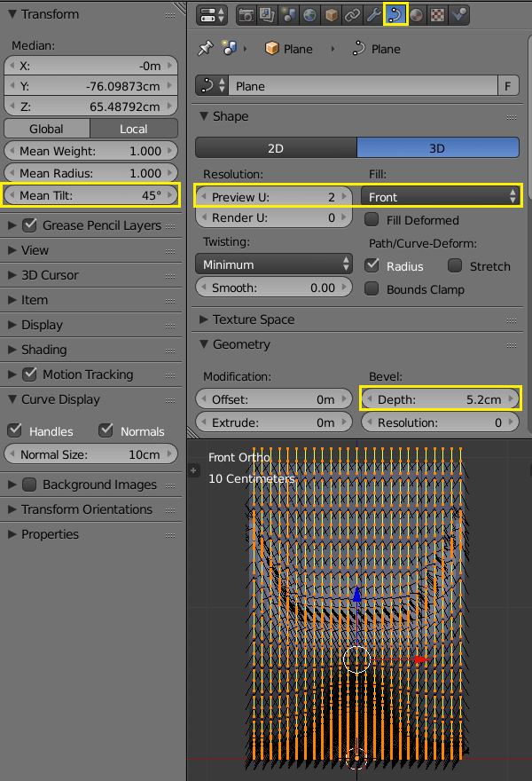Viewport: 532px width, 781px height.
Task: Expand the Texture Space panel
Action: pos(254,319)
